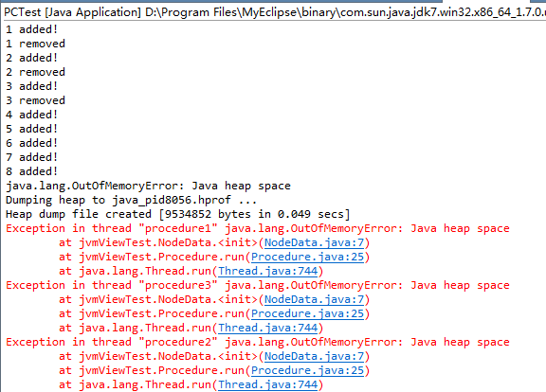Open Thread.java:744 link under procedure2 exception

click(x=268, y=384)
